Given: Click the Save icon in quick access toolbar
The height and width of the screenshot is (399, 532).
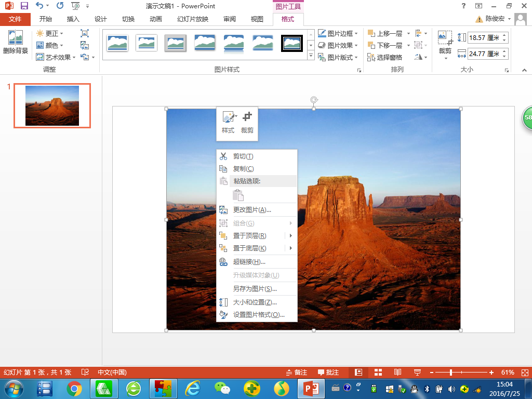Looking at the screenshot, I should (24, 6).
